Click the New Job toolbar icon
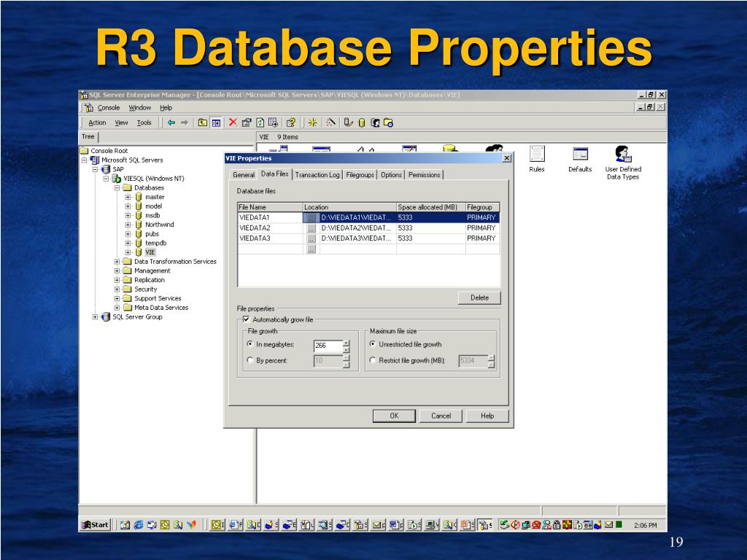The width and height of the screenshot is (747, 560). [x=388, y=122]
